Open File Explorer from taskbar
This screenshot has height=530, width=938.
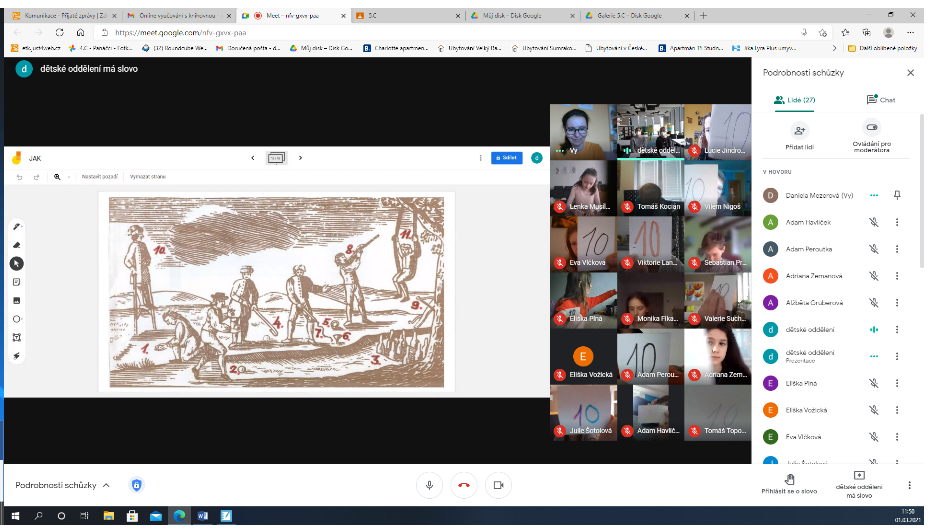pyautogui.click(x=108, y=516)
